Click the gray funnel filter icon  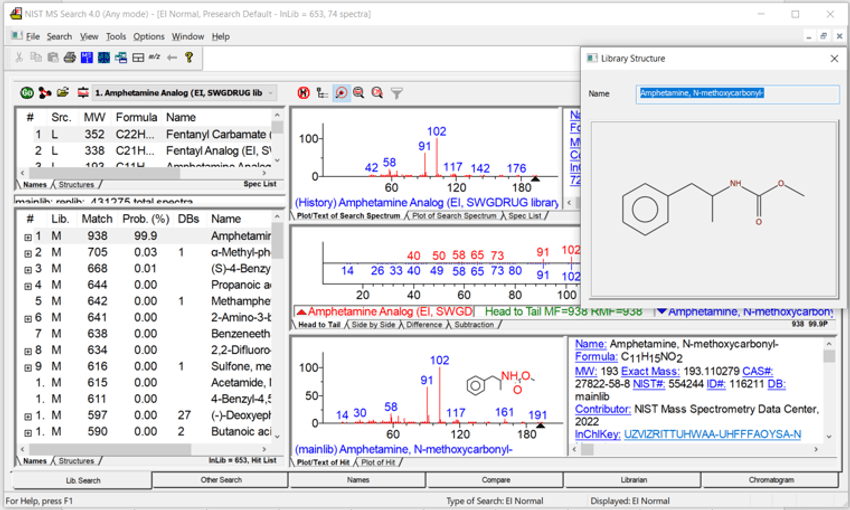(397, 93)
